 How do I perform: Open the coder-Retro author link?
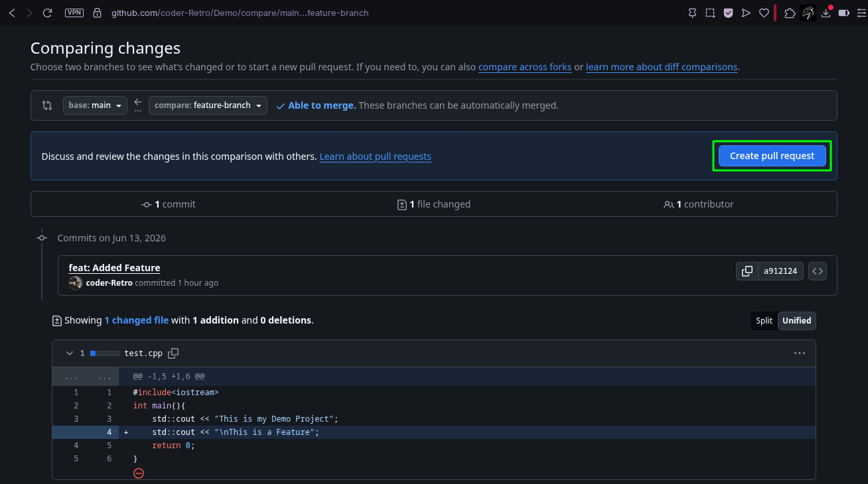tap(109, 283)
